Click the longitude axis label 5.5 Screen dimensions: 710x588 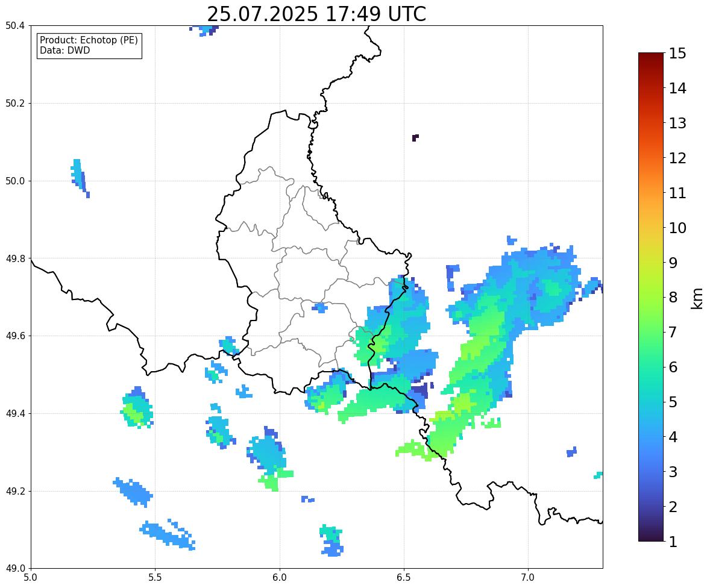tap(155, 578)
